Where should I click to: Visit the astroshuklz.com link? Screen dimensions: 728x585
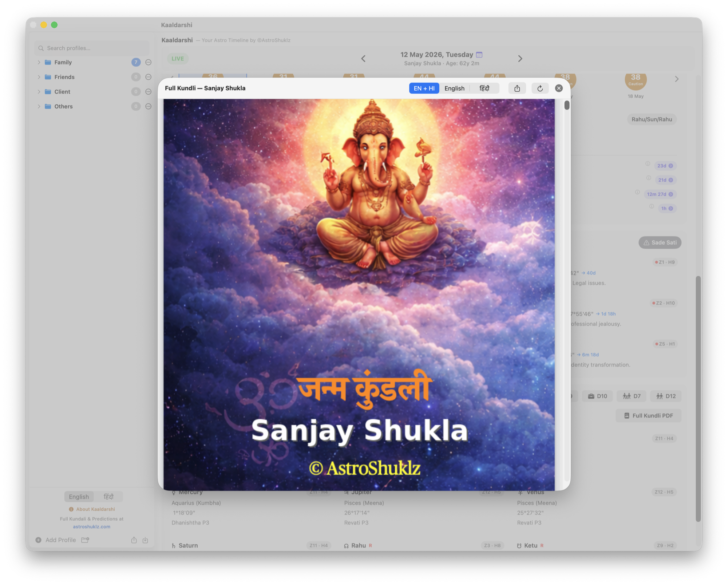pos(91,526)
